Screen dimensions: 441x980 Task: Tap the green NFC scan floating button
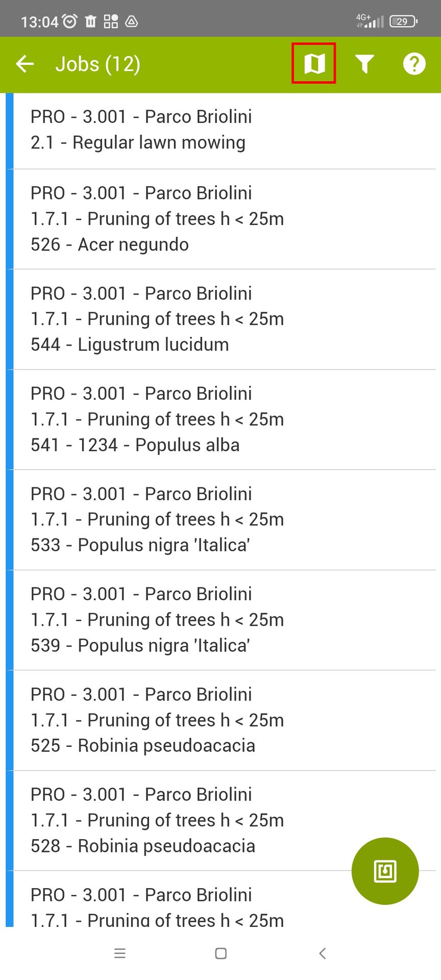pos(385,871)
